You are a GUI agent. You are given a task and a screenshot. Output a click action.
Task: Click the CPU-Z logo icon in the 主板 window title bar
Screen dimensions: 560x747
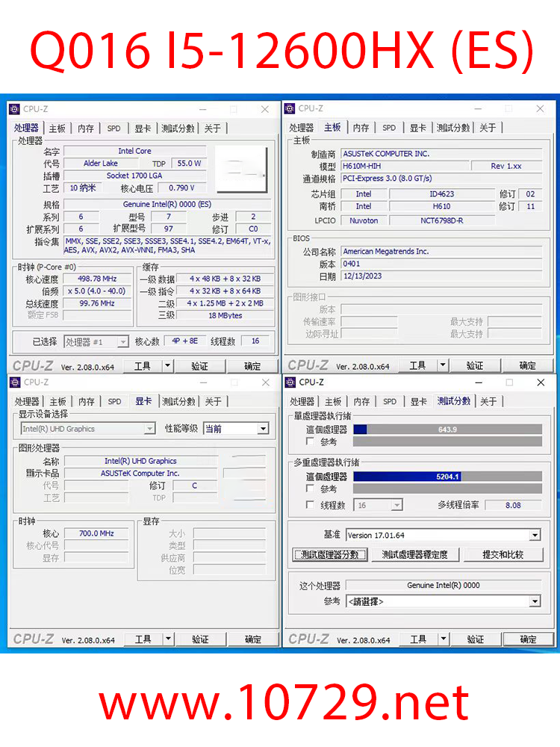click(290, 109)
